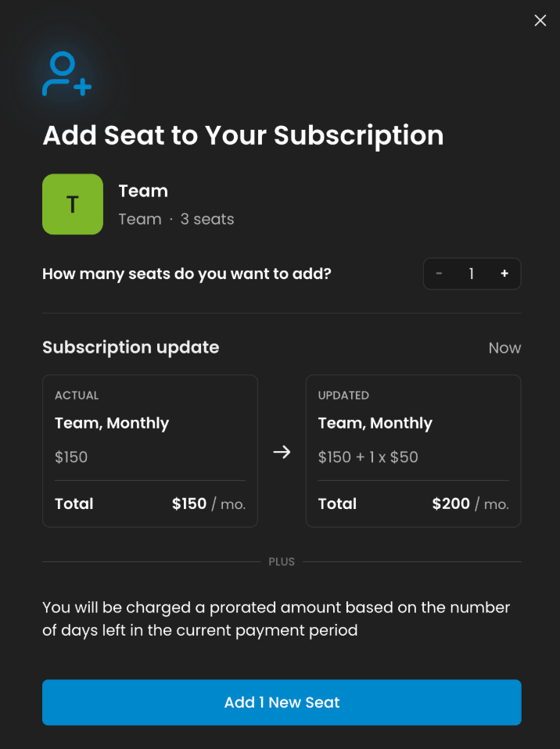
Task: Click the Team name label
Action: point(143,191)
